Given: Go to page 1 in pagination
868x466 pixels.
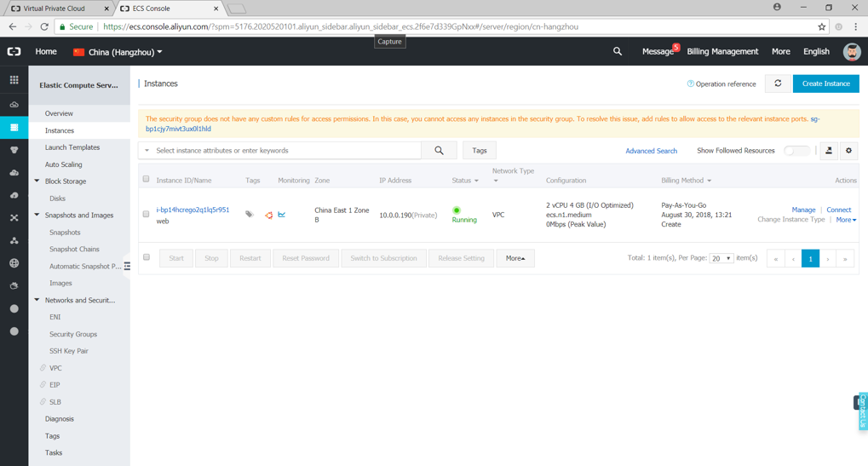Looking at the screenshot, I should (810, 258).
